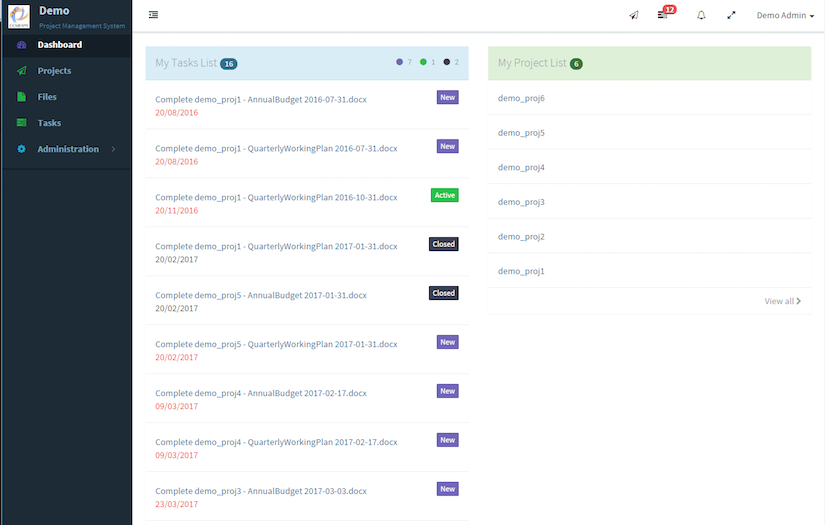Open task demo_proj1 QuarterlyWorkingPlan 2017-01-31.docx
This screenshot has height=525, width=825.
(276, 246)
